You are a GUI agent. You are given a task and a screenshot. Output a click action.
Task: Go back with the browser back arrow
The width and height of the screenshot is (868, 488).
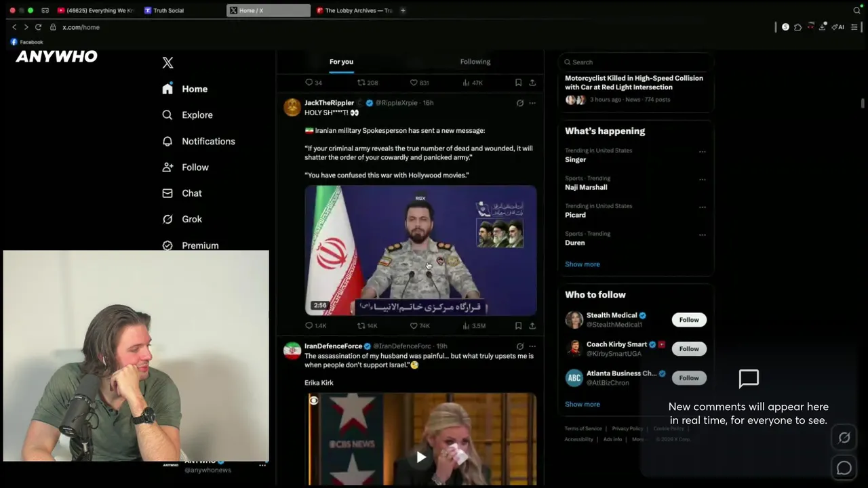click(14, 27)
